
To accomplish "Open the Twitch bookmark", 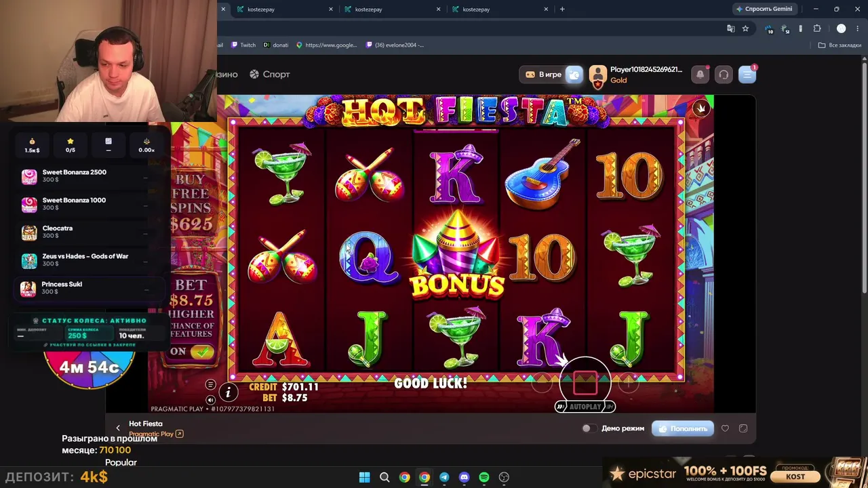I will (x=243, y=45).
